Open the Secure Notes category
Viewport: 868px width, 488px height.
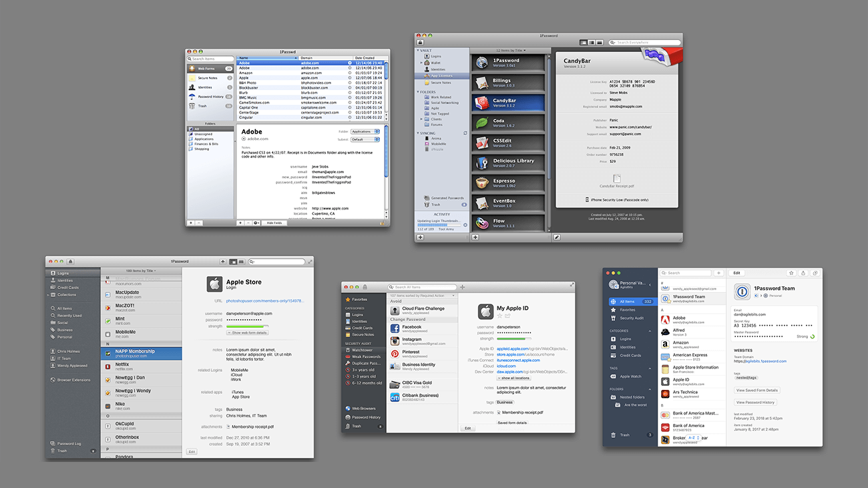coord(363,334)
